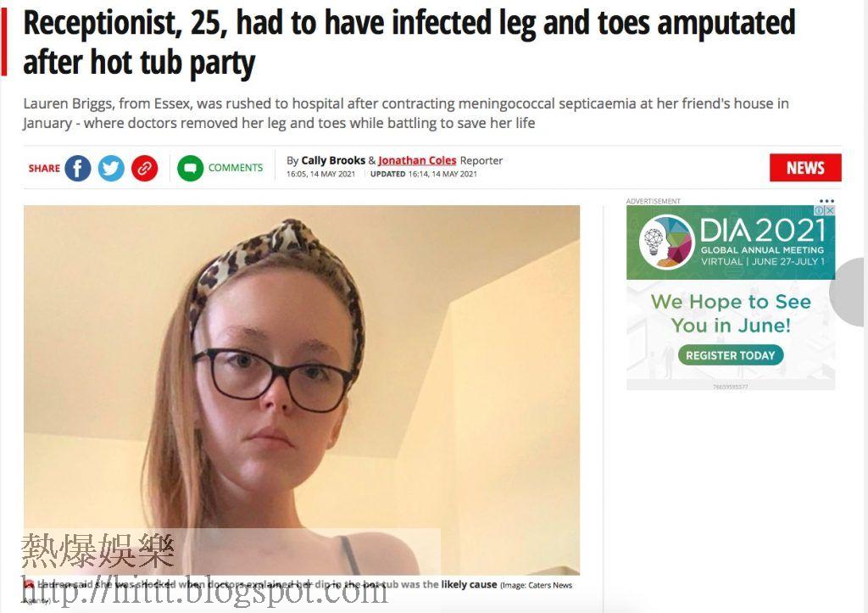Click the COMMENTS text link
The height and width of the screenshot is (613, 868).
point(236,168)
